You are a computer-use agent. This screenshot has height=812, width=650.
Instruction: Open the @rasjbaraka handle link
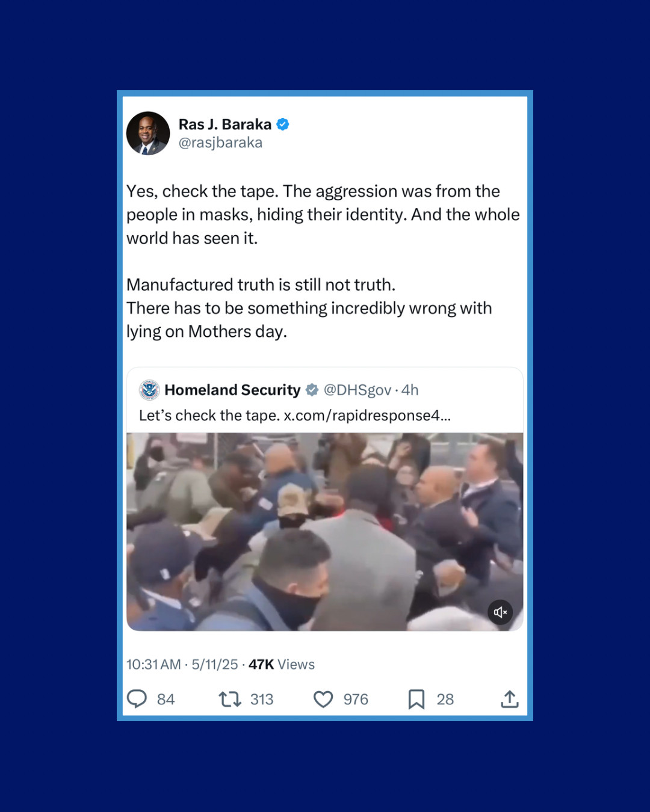click(220, 143)
